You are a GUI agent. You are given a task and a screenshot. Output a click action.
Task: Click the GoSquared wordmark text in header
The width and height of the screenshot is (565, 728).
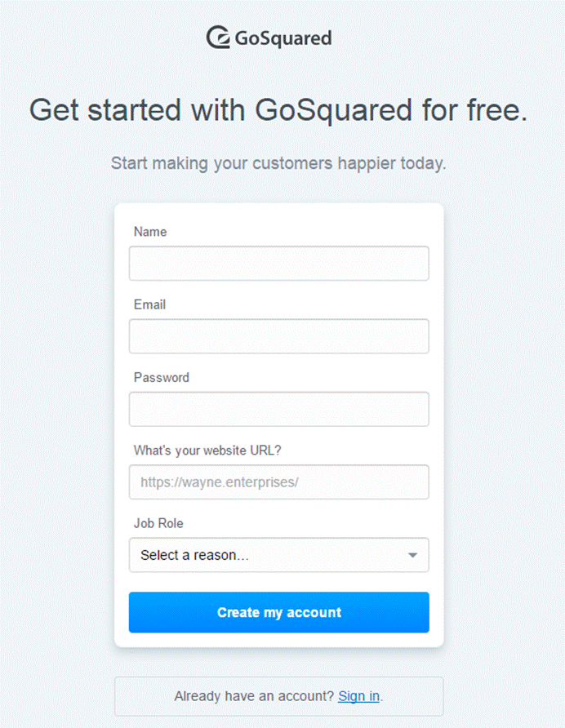282,38
